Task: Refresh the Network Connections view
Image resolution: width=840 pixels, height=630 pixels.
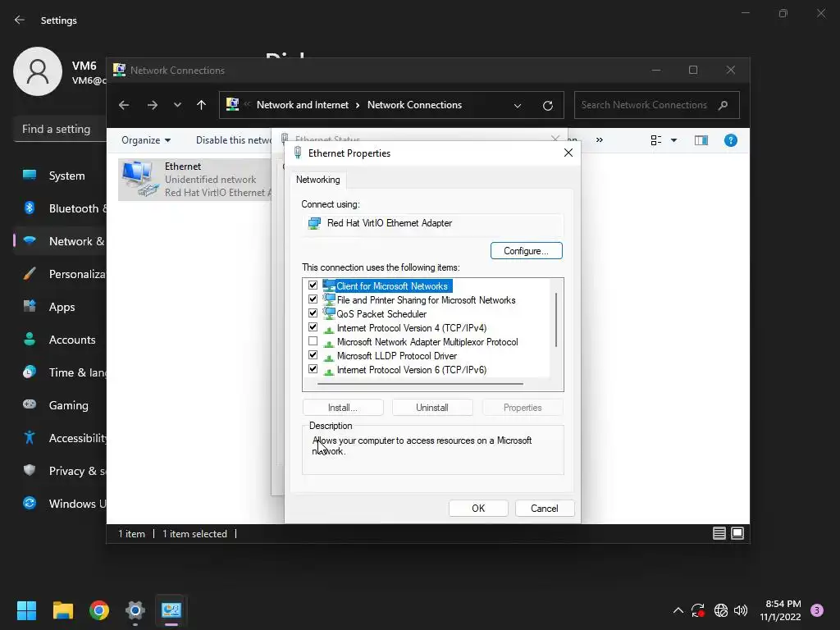Action: click(x=547, y=106)
